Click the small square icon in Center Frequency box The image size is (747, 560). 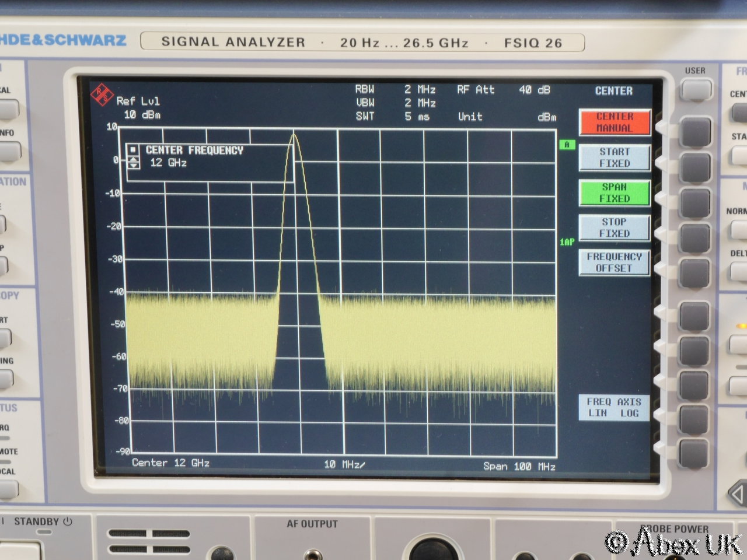pos(134,150)
